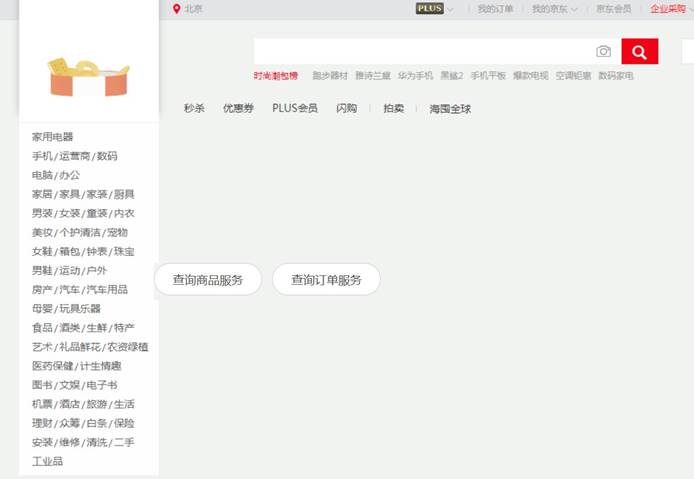Open the PLUS会员 navigation item

point(295,109)
